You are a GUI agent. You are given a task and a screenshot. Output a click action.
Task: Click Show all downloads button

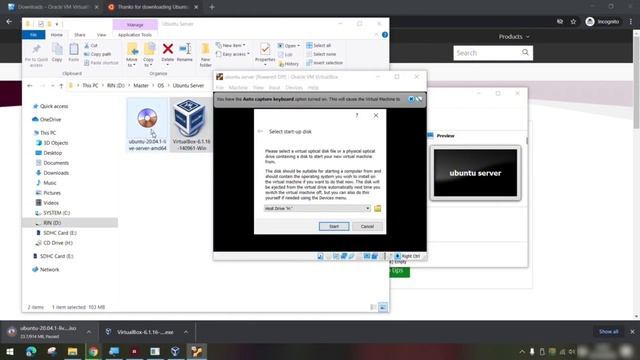click(609, 331)
